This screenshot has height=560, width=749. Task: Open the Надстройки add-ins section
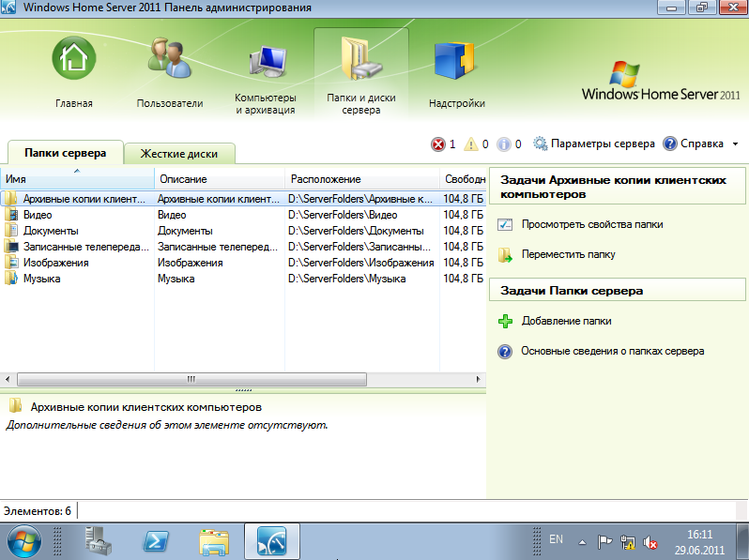pos(457,74)
